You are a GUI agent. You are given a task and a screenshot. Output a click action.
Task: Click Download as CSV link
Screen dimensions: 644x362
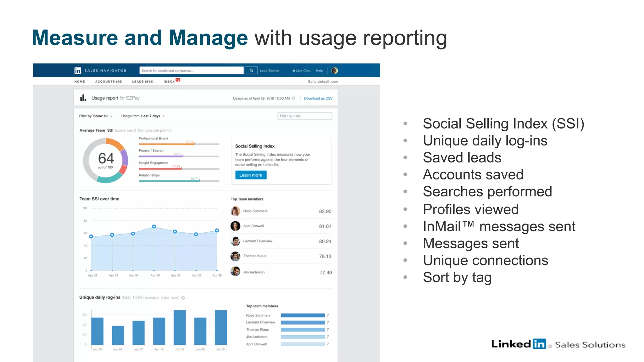coord(318,98)
